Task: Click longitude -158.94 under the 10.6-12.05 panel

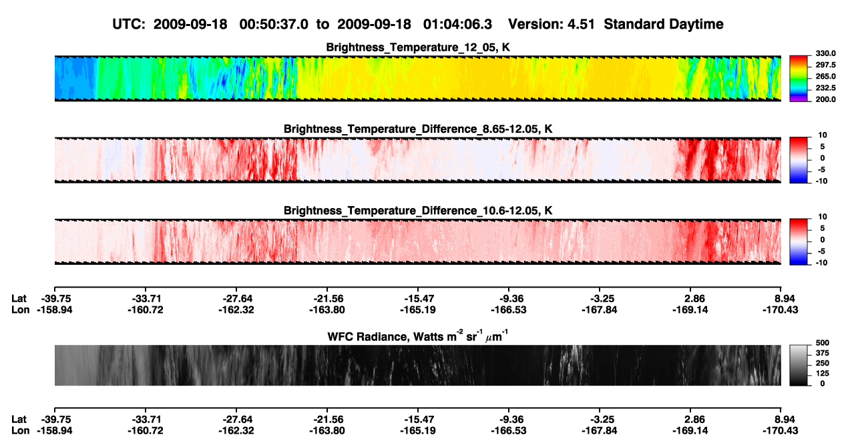Action: pyautogui.click(x=54, y=310)
